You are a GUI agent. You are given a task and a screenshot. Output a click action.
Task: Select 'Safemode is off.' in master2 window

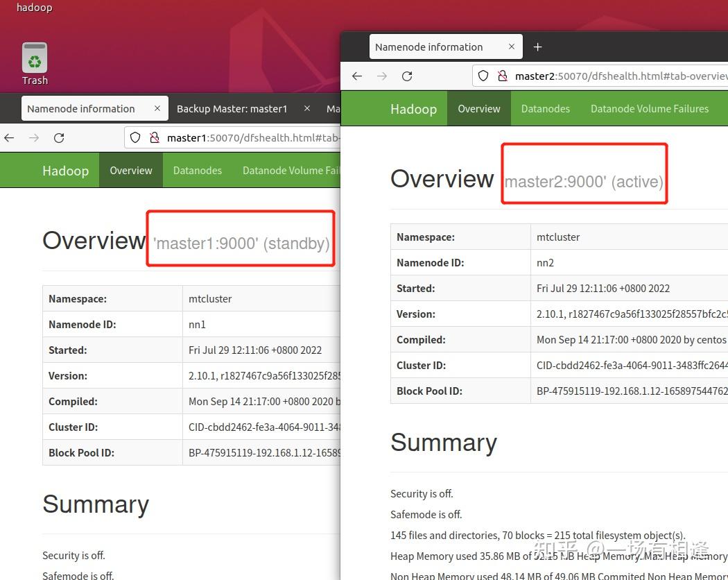426,515
